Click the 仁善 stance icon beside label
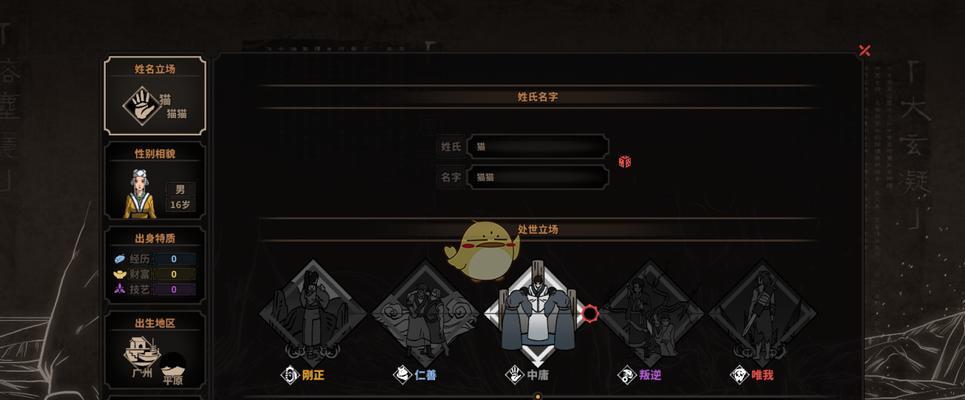 (402, 374)
